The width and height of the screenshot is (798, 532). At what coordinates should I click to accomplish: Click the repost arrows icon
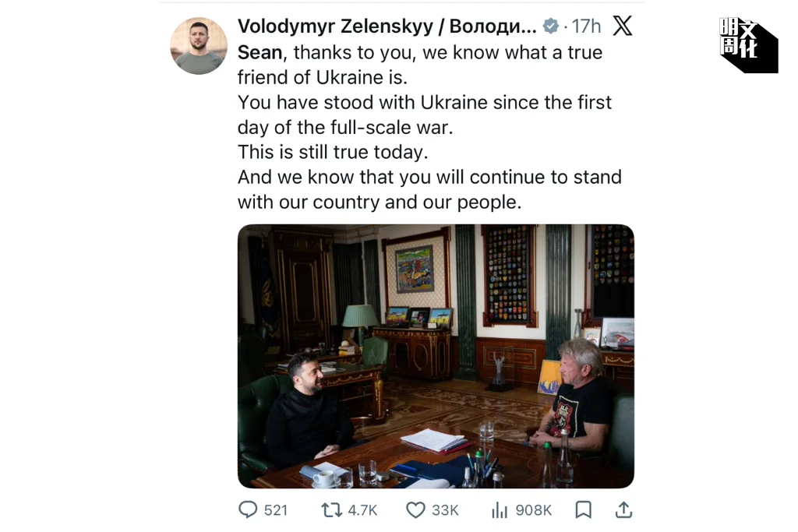coord(331,509)
